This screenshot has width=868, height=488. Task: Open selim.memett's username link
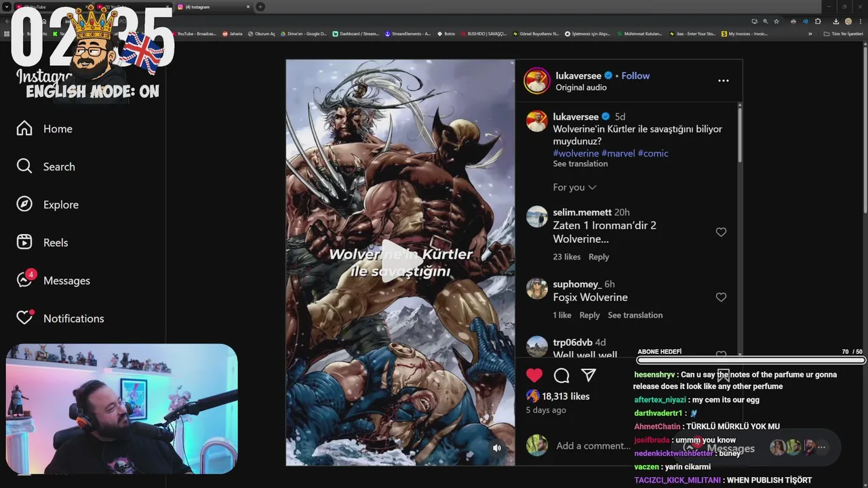(582, 212)
